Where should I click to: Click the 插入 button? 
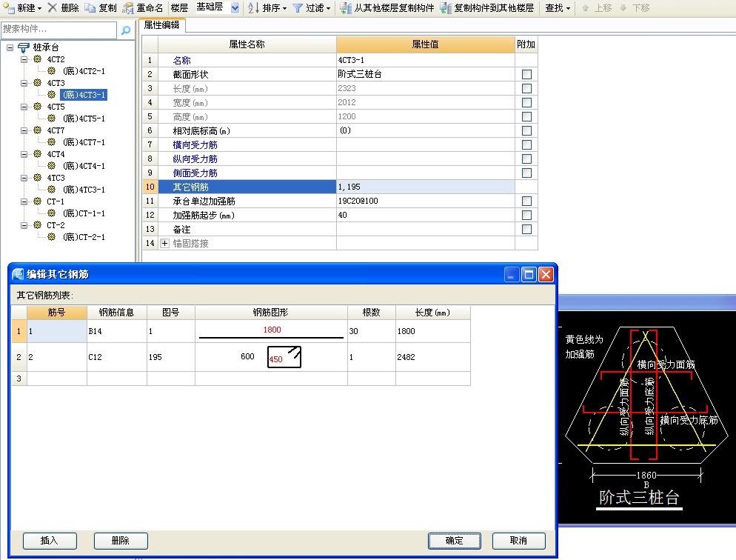50,541
